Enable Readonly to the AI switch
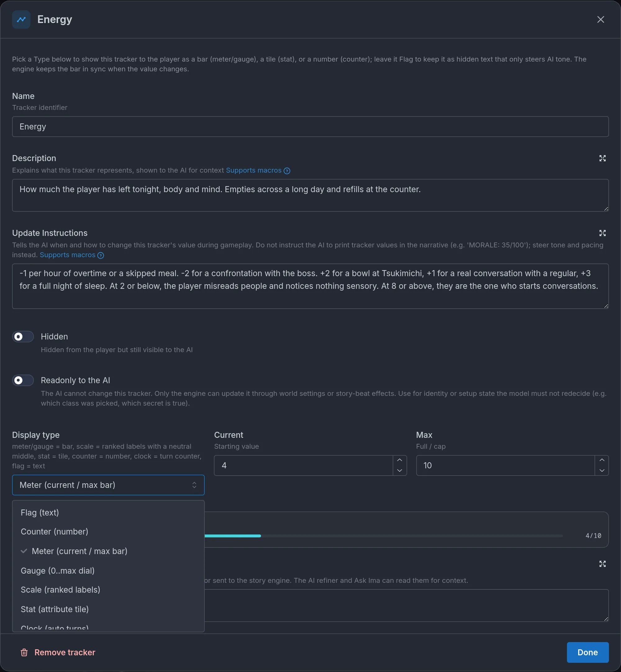The image size is (621, 672). point(23,380)
